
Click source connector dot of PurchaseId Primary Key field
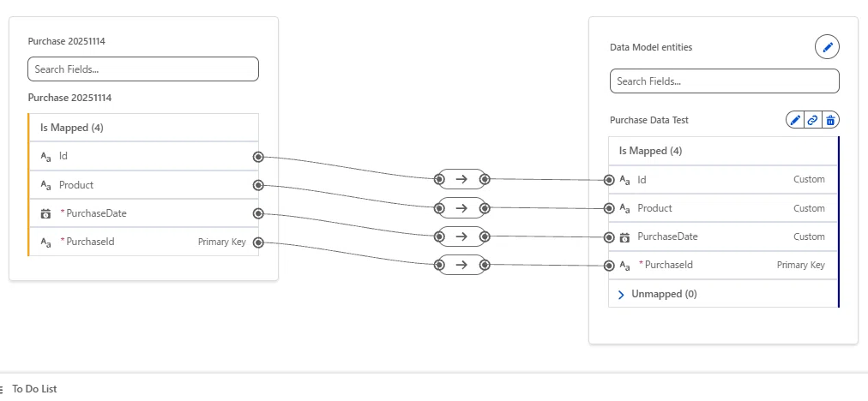click(x=258, y=242)
